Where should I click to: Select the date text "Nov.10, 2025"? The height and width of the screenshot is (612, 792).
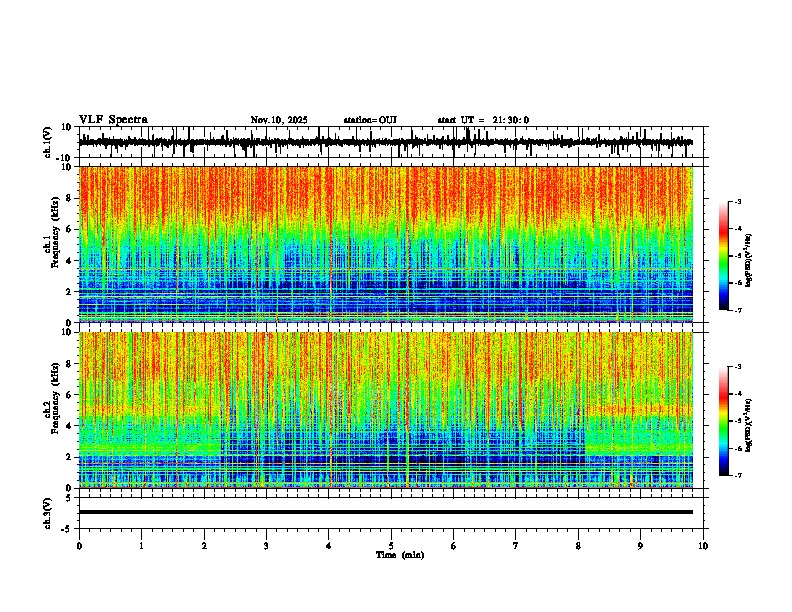pyautogui.click(x=279, y=120)
